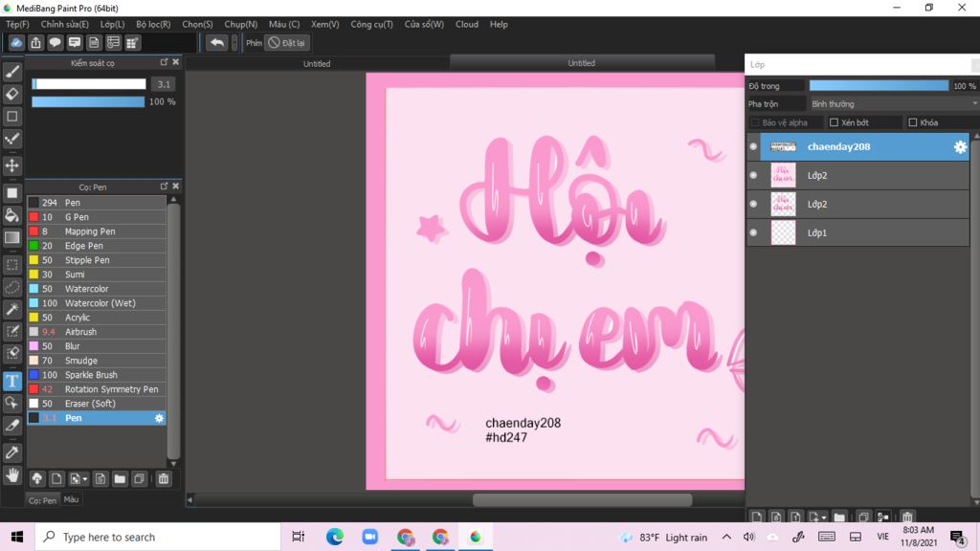Open settings gear of selected 3.1 Pen brush

[x=159, y=418]
